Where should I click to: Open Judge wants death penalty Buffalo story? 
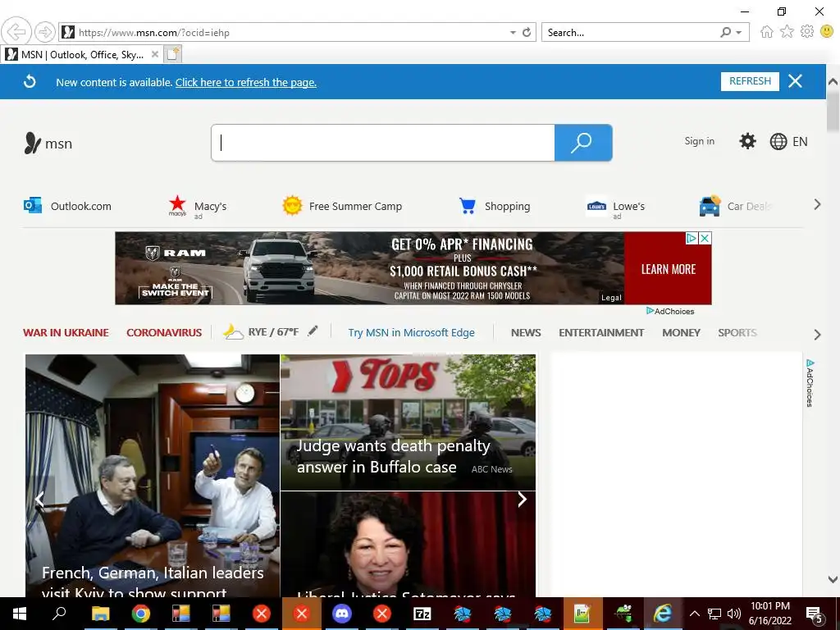[408, 422]
